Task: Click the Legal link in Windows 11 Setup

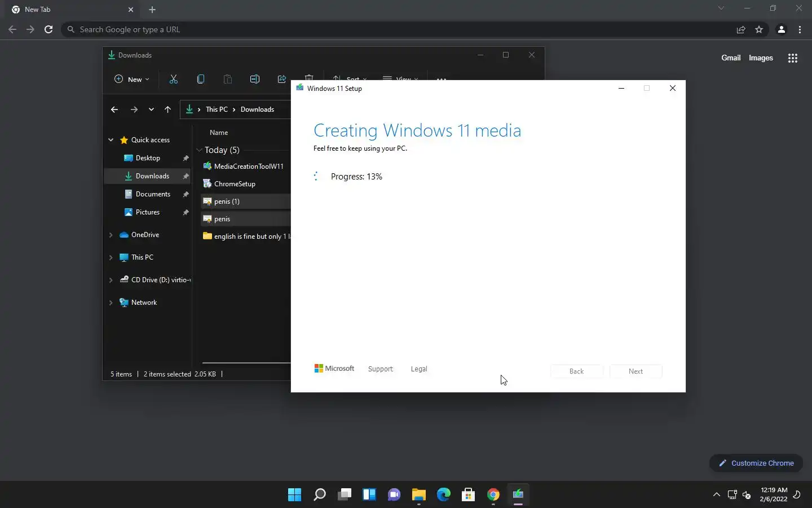Action: pyautogui.click(x=419, y=369)
